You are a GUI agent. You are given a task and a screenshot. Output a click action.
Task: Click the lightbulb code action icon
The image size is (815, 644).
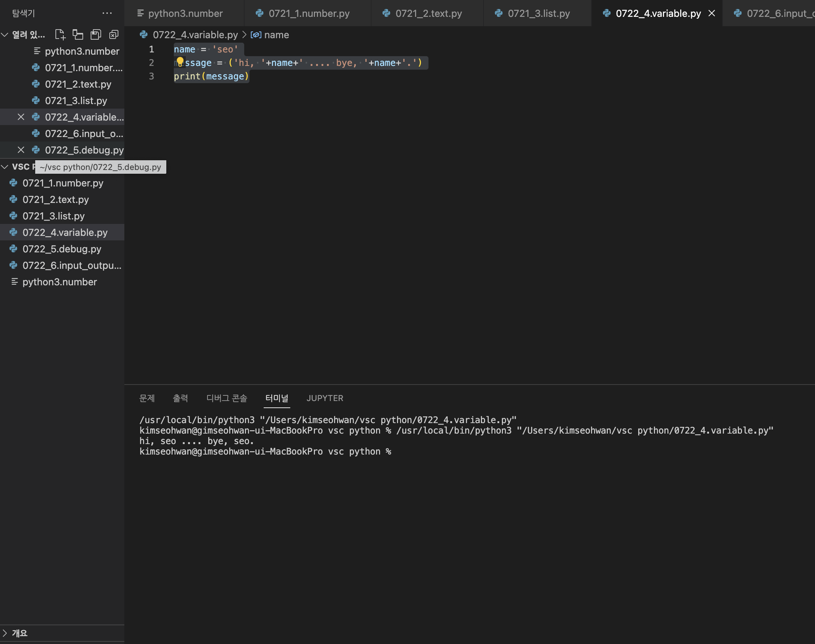[x=180, y=61]
